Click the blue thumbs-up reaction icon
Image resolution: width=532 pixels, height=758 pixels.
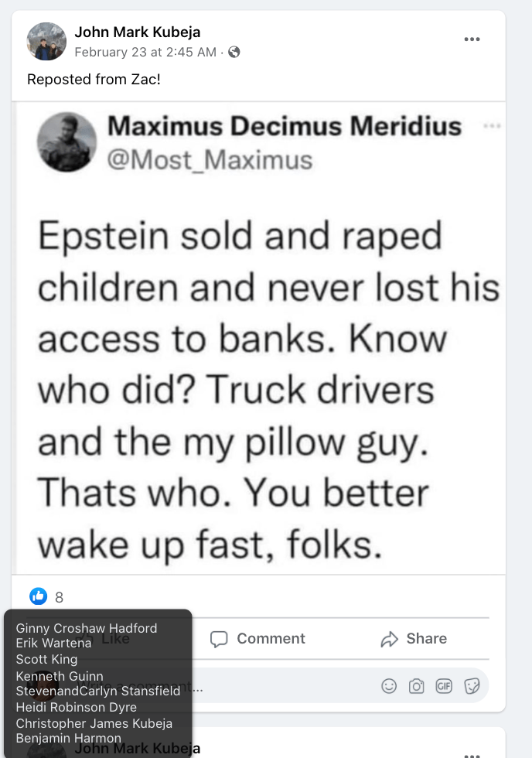pos(38,596)
